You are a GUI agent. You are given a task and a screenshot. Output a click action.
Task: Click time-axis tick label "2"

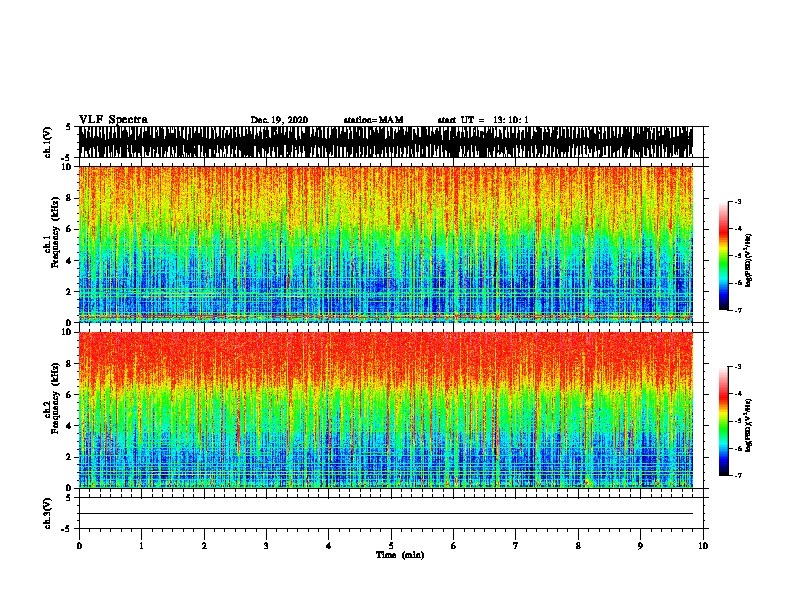[204, 546]
